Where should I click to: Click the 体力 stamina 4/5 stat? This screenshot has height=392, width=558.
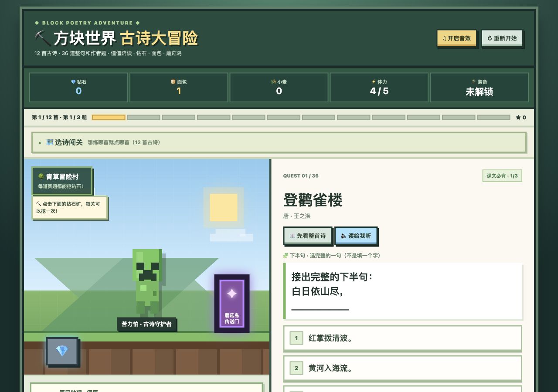click(379, 87)
